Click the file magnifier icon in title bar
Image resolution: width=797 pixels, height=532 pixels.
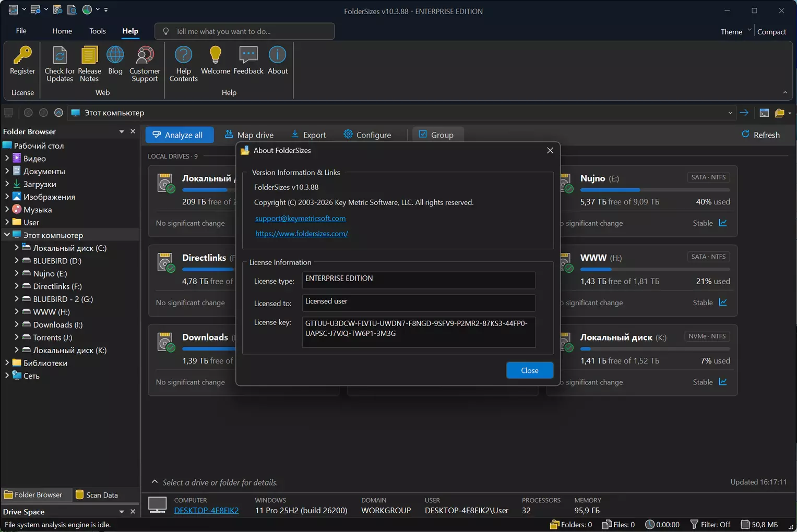[x=72, y=9]
